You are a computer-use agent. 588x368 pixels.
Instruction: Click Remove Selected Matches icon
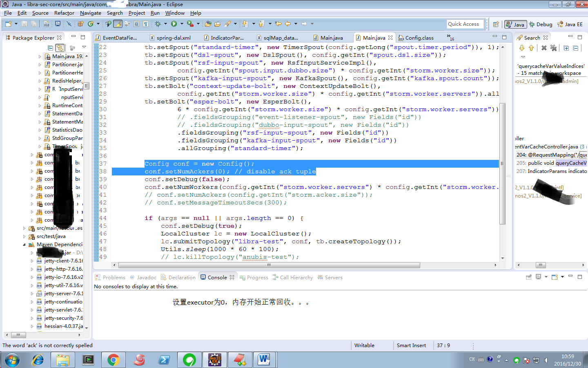click(x=544, y=48)
